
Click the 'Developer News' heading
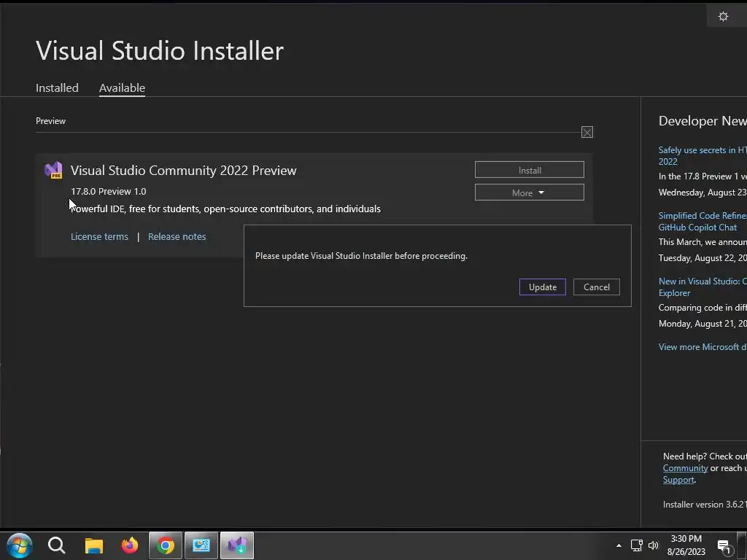(703, 121)
